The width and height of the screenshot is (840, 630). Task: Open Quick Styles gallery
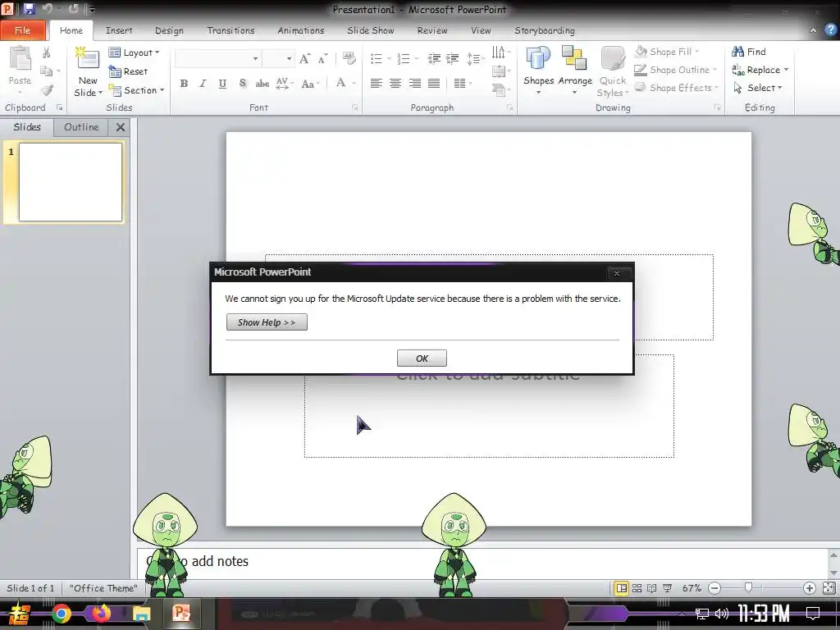[612, 72]
